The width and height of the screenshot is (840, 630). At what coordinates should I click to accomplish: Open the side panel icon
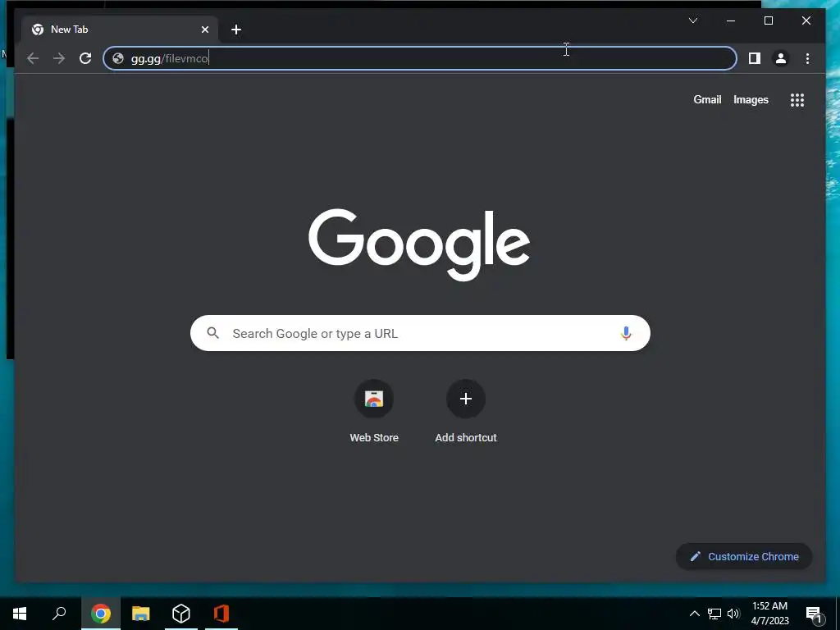pos(755,58)
